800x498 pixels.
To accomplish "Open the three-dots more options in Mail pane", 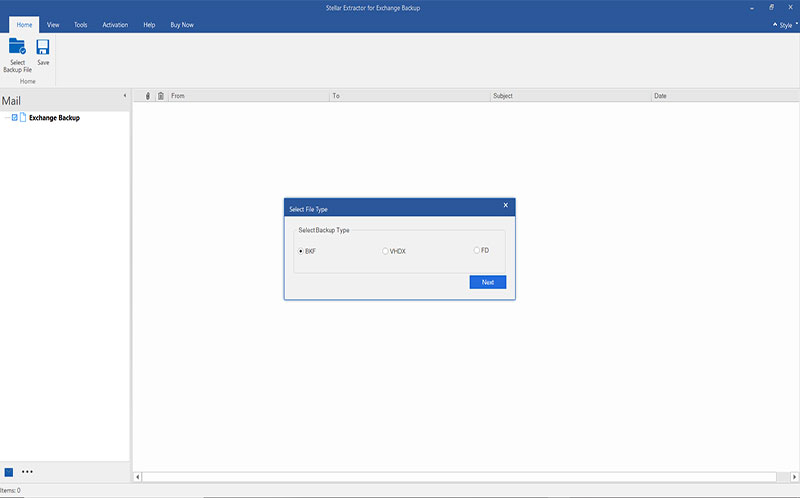I will pos(27,472).
